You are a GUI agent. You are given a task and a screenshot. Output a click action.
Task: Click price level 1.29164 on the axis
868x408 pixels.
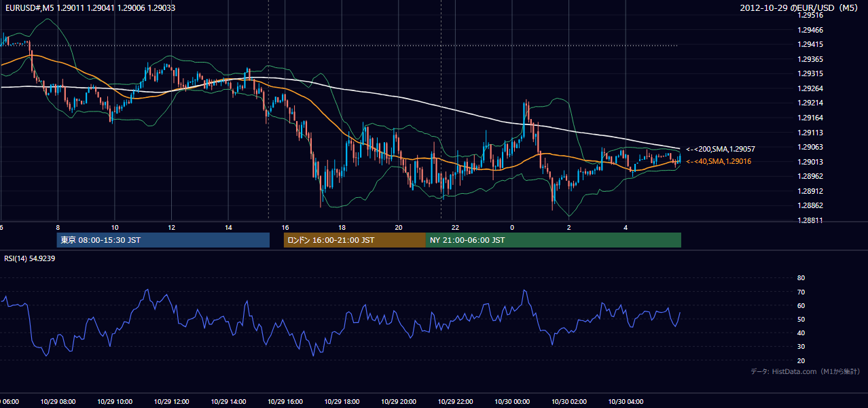click(810, 118)
